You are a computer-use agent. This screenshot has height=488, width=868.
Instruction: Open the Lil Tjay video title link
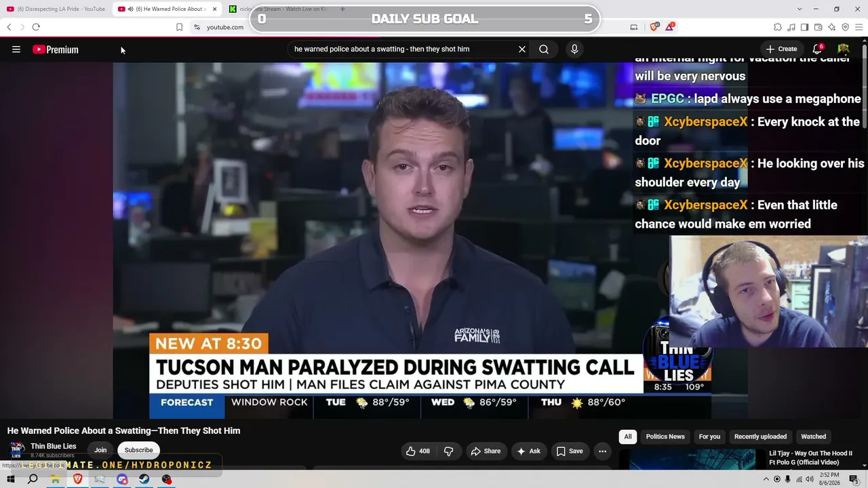click(x=810, y=458)
